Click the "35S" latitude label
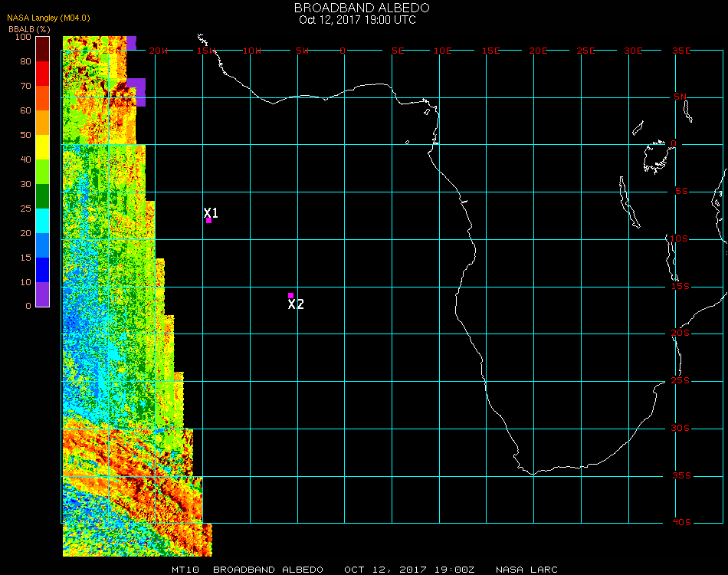The image size is (728, 575). pyautogui.click(x=681, y=475)
